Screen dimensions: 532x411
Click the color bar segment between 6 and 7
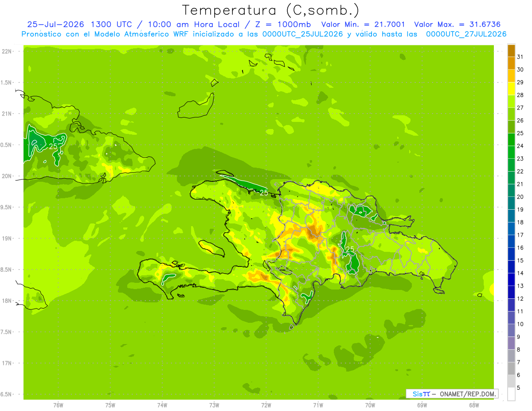click(511, 369)
